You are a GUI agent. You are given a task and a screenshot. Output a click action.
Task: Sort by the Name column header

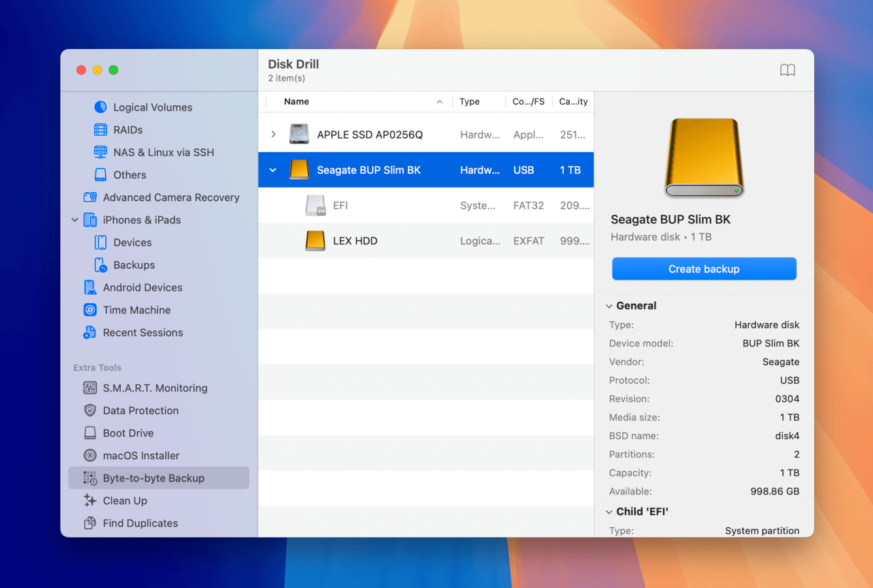(x=361, y=101)
